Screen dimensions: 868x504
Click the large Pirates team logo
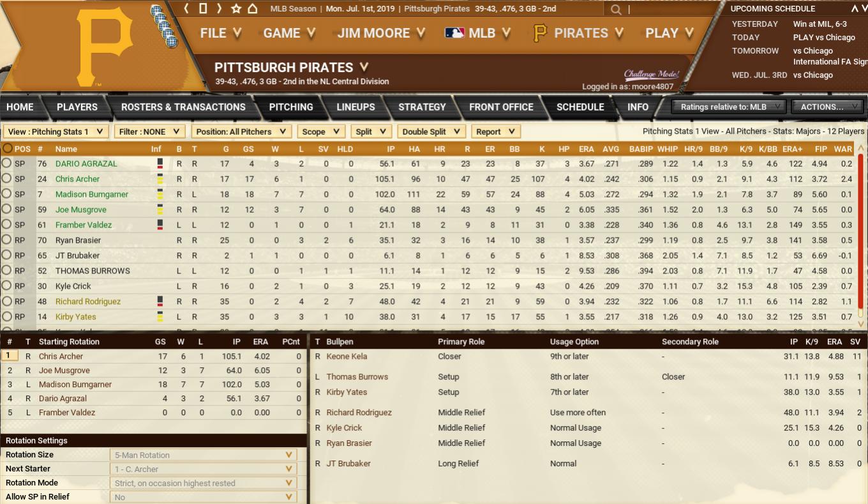(105, 46)
